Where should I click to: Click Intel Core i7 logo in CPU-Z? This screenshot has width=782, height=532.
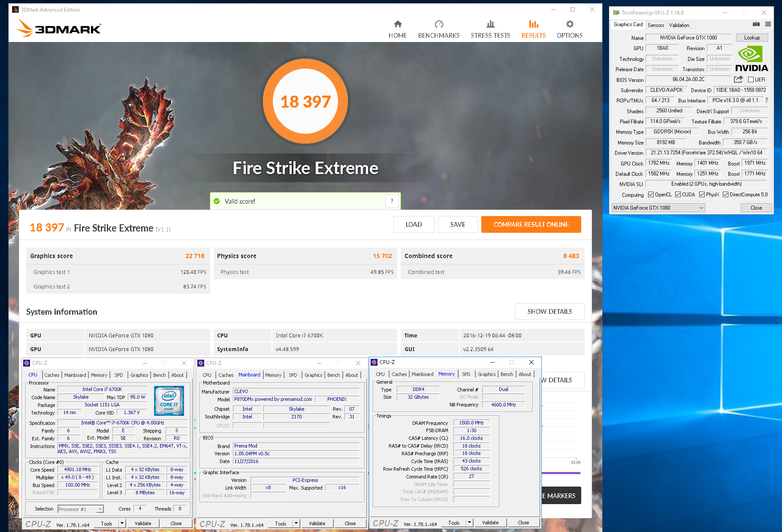tap(169, 401)
